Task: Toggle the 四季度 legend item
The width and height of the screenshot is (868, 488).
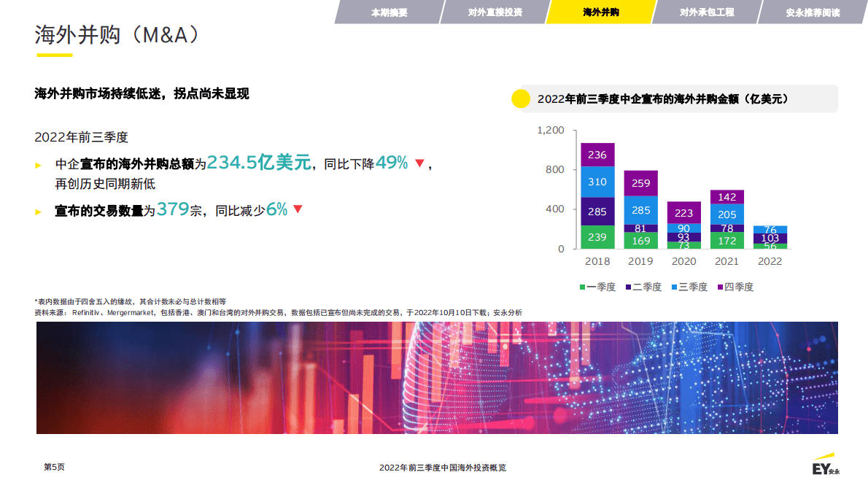Action: coord(737,287)
